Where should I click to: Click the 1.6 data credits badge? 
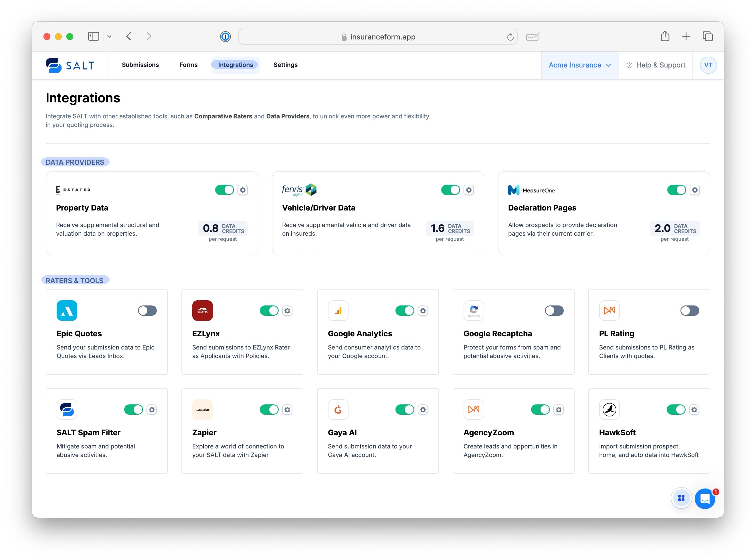(x=450, y=229)
